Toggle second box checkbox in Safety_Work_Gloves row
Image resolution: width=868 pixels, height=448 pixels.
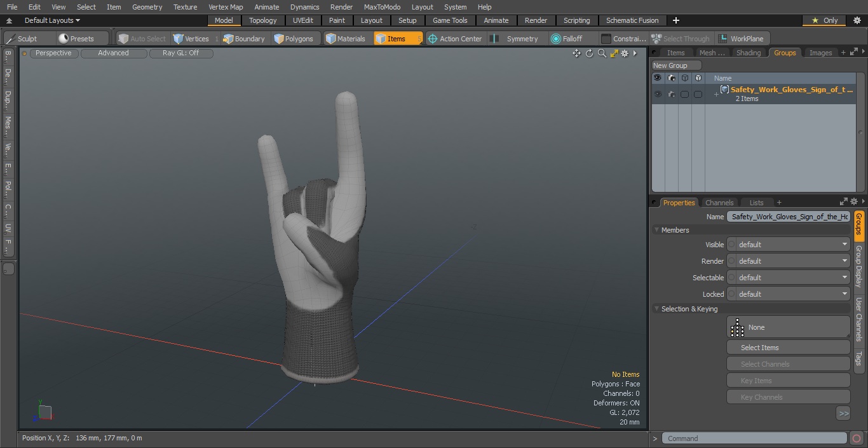[x=698, y=94]
